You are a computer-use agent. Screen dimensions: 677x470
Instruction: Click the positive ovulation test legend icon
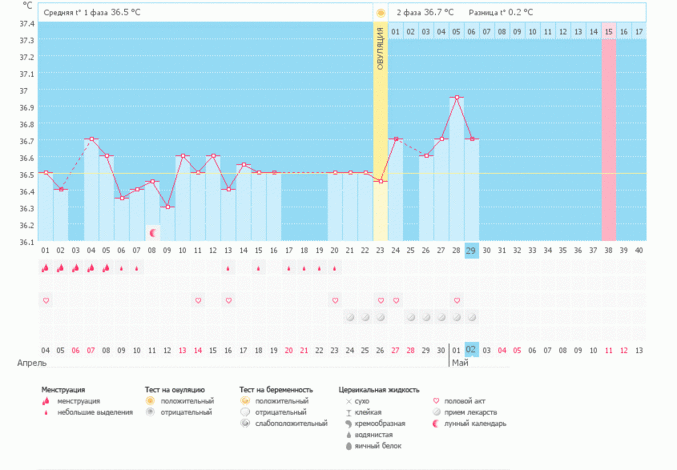coord(151,400)
